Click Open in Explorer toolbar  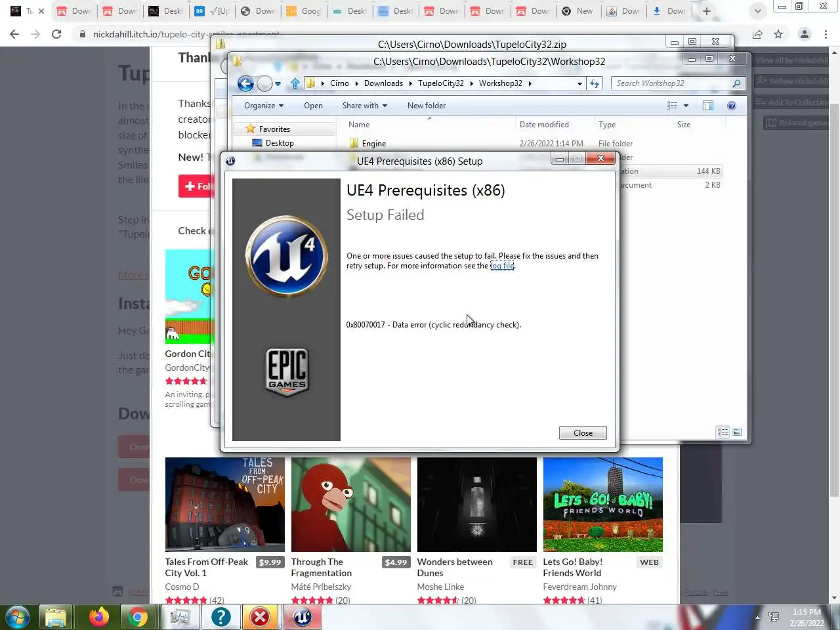313,106
